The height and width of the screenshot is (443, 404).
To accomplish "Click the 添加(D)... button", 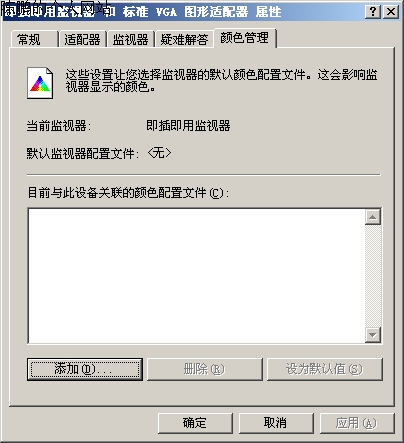I will 85,369.
